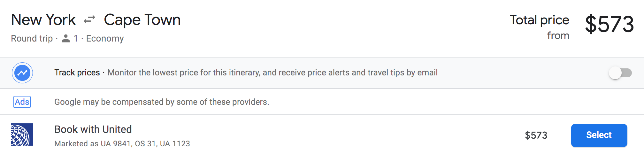The height and width of the screenshot is (154, 644).
Task: Click the Economy class label
Action: 105,38
